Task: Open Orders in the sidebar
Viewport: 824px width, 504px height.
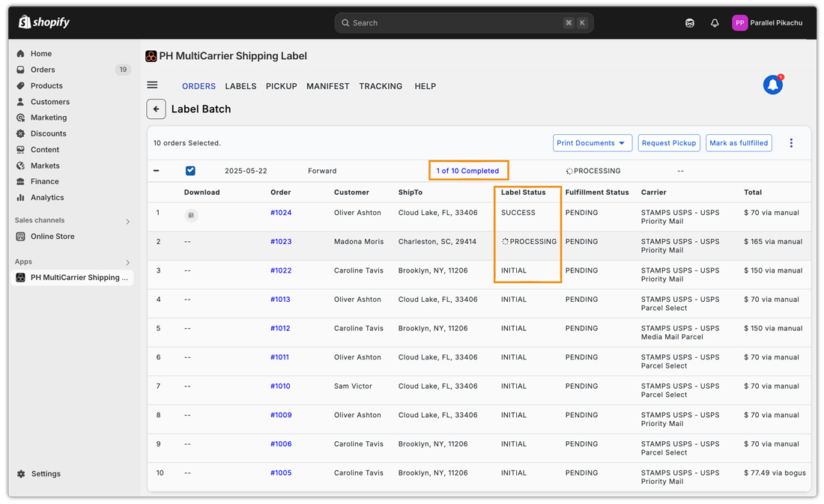Action: (x=43, y=70)
